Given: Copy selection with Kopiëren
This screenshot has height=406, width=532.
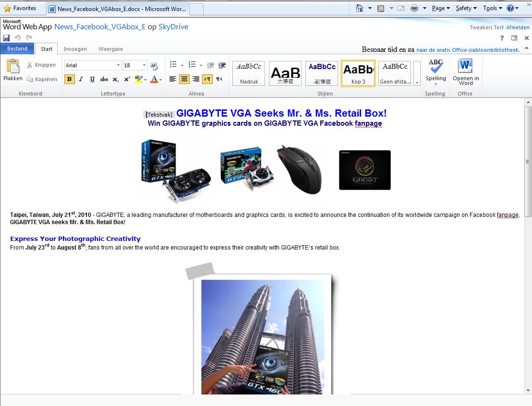Looking at the screenshot, I should pyautogui.click(x=41, y=79).
